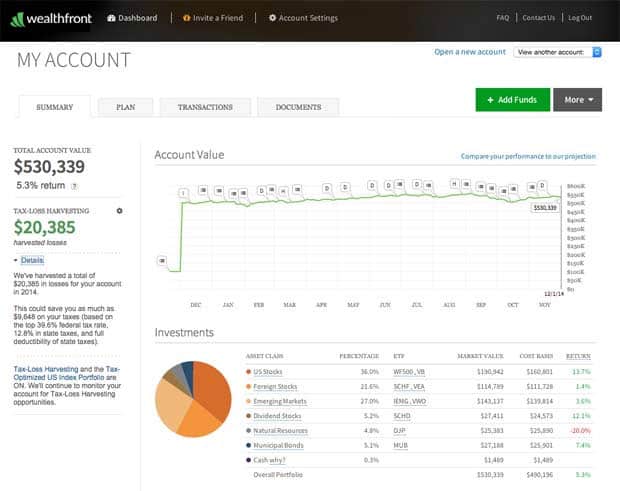Switch to the Plan tab
The width and height of the screenshot is (620, 491).
125,107
